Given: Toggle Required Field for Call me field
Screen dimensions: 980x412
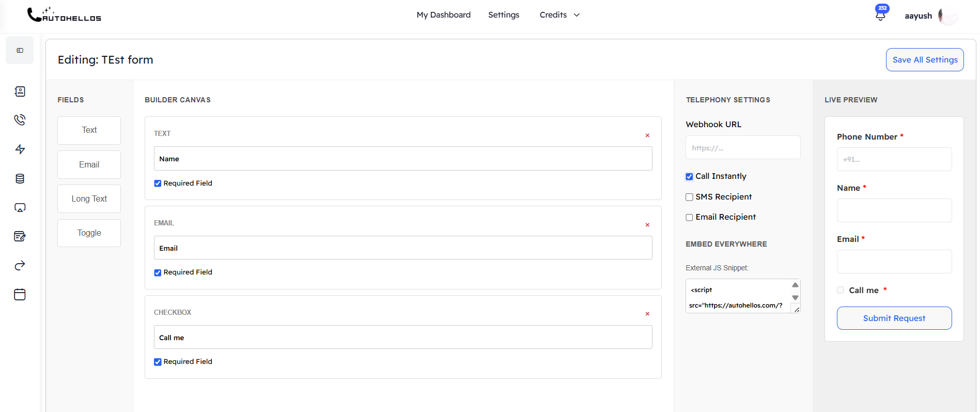Looking at the screenshot, I should pos(158,362).
